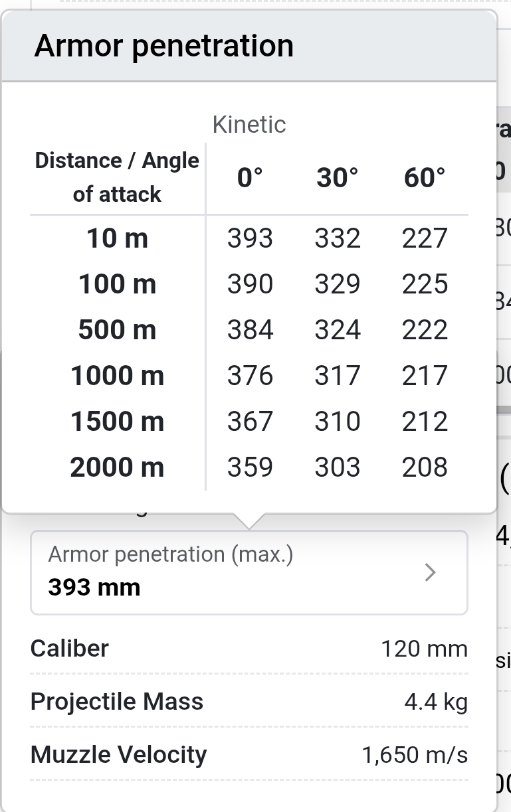
Task: Click the 30° angle column header
Action: pos(337,178)
